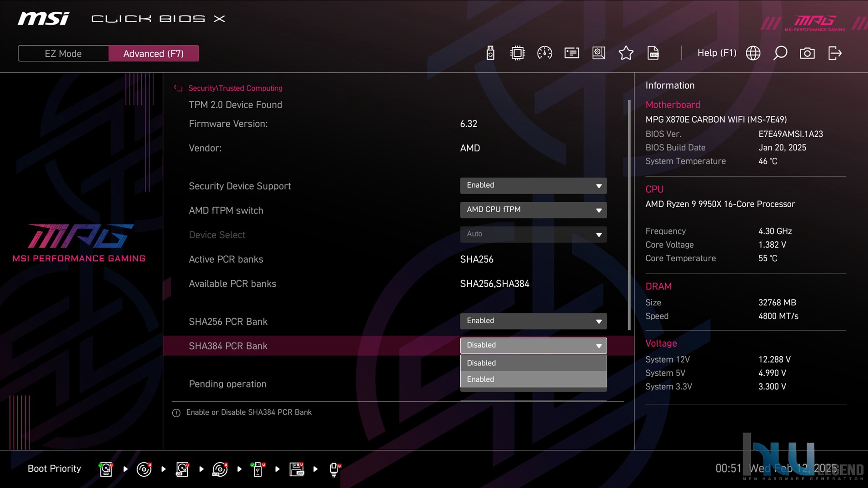Image resolution: width=868 pixels, height=488 pixels.
Task: Open the LOG file icon
Action: (x=653, y=53)
